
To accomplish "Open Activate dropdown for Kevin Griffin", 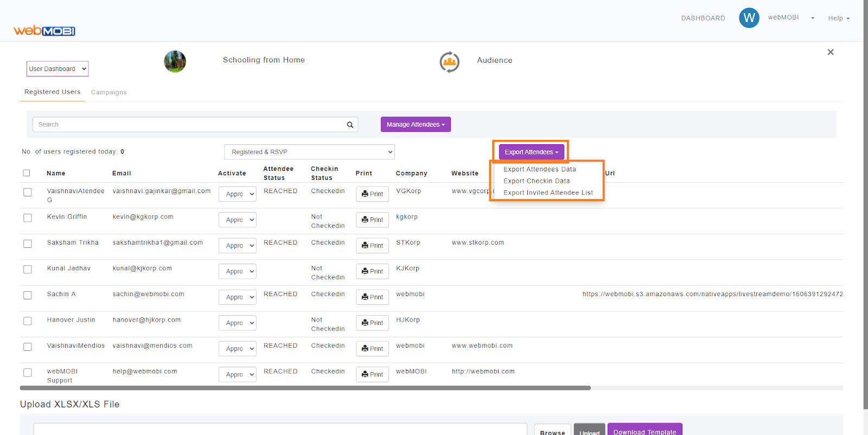I will pyautogui.click(x=238, y=220).
